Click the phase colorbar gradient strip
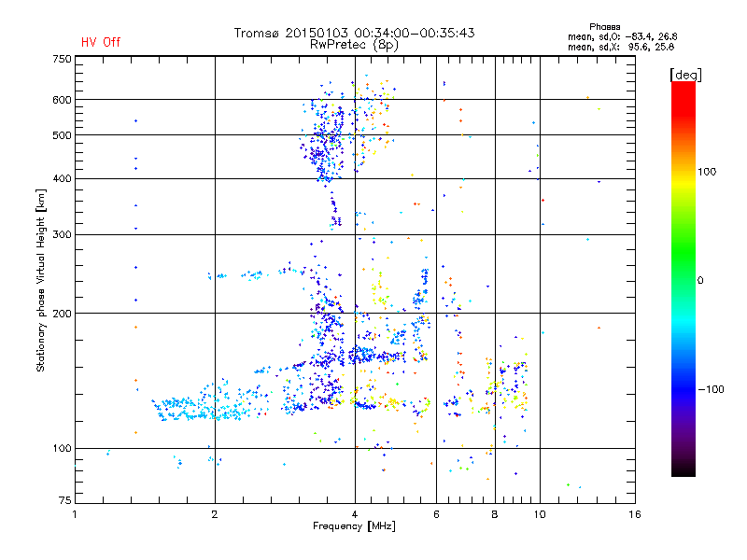The height and width of the screenshot is (560, 747). point(684,278)
